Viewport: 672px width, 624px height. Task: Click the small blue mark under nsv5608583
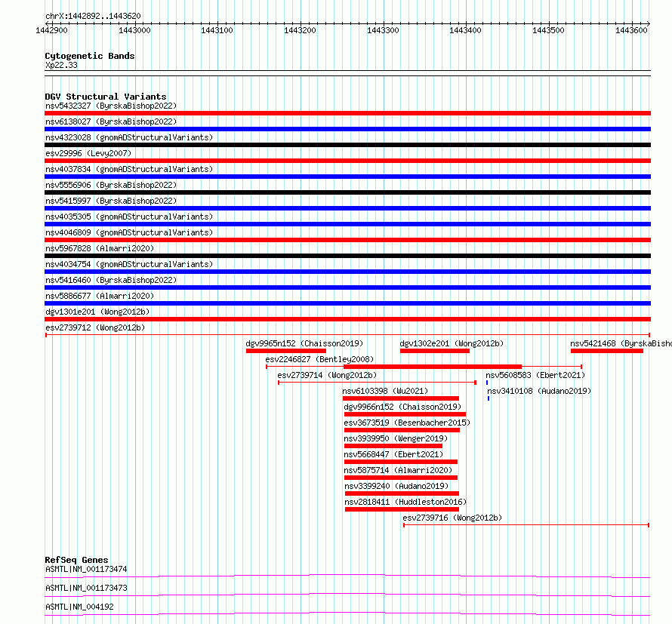(x=487, y=383)
